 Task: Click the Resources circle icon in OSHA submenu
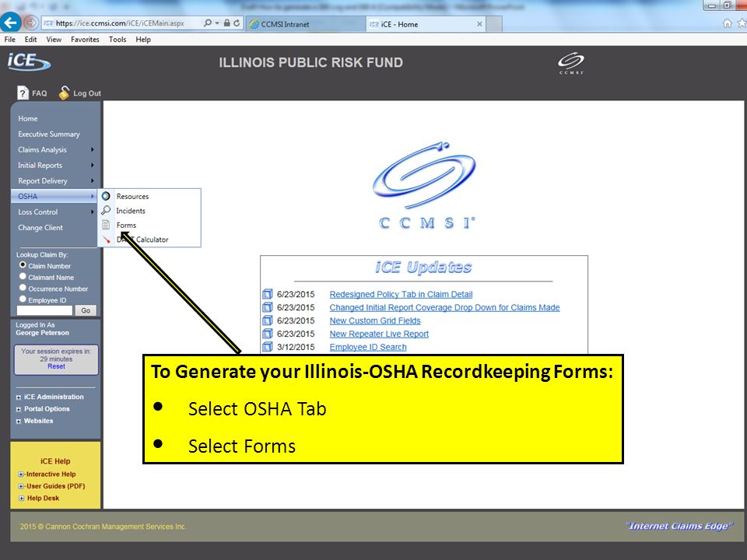click(x=106, y=196)
